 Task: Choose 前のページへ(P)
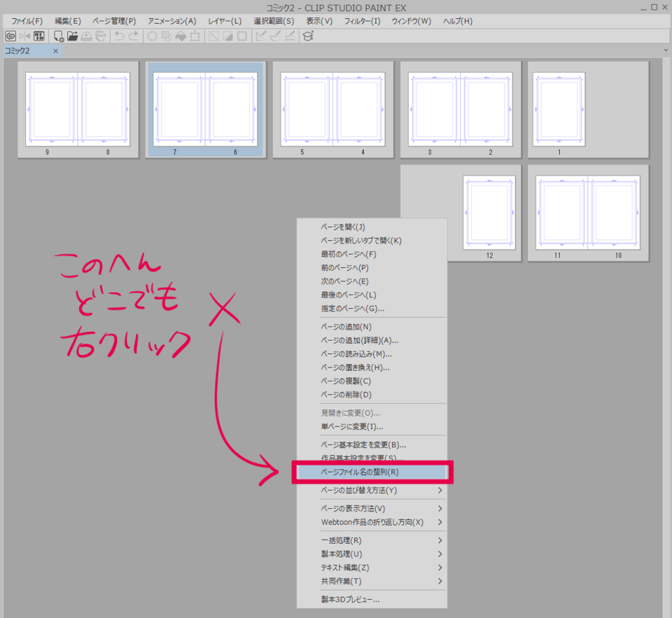pyautogui.click(x=372, y=268)
